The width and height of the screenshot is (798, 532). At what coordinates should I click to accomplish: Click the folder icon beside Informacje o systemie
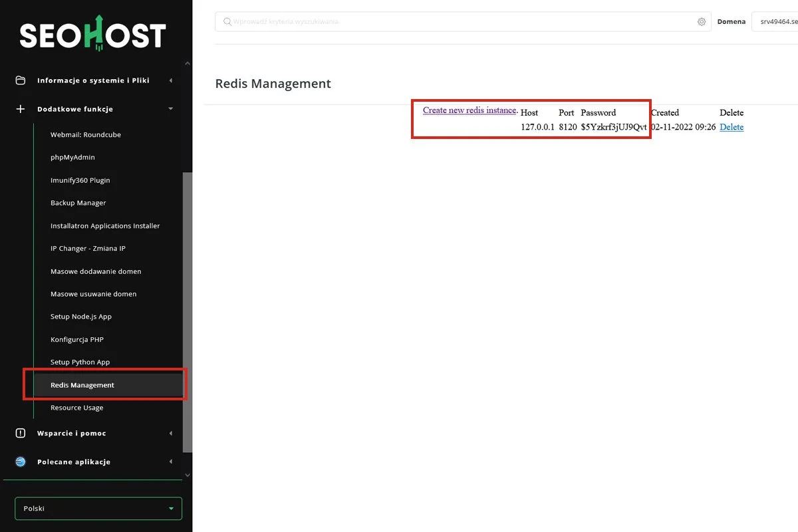(x=21, y=80)
